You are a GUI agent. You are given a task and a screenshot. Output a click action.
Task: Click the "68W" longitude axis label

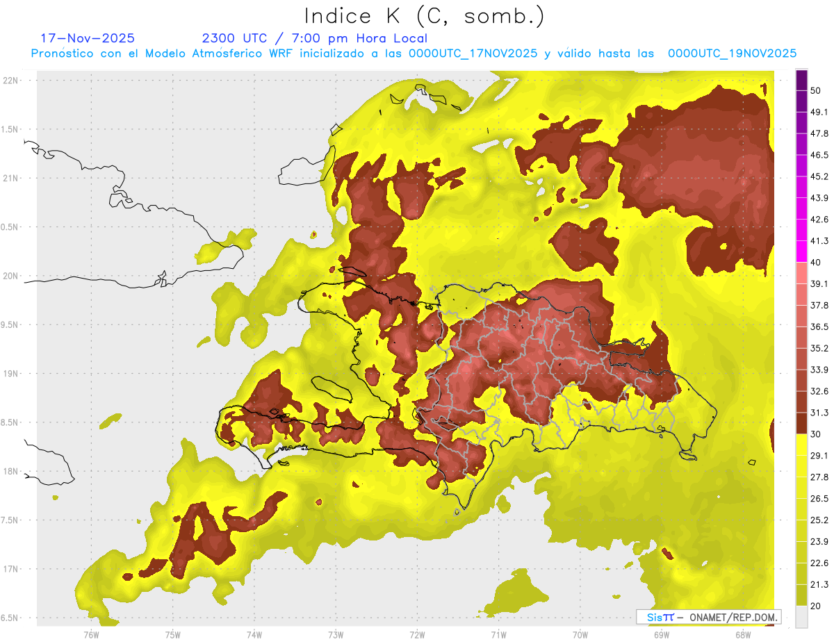[743, 635]
